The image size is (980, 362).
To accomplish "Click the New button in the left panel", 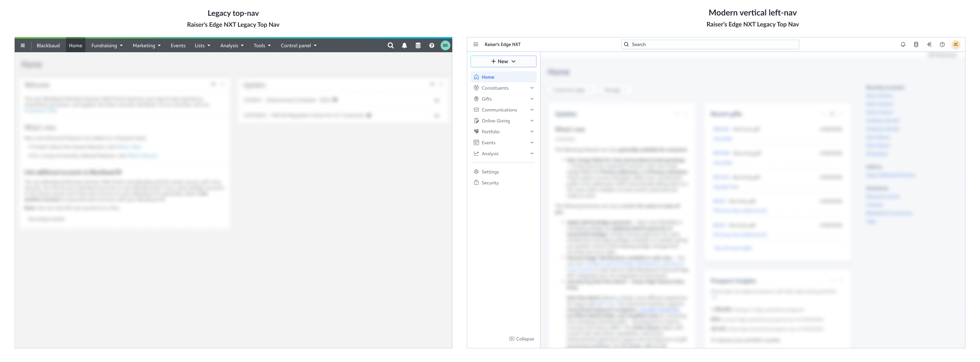I will pos(503,61).
